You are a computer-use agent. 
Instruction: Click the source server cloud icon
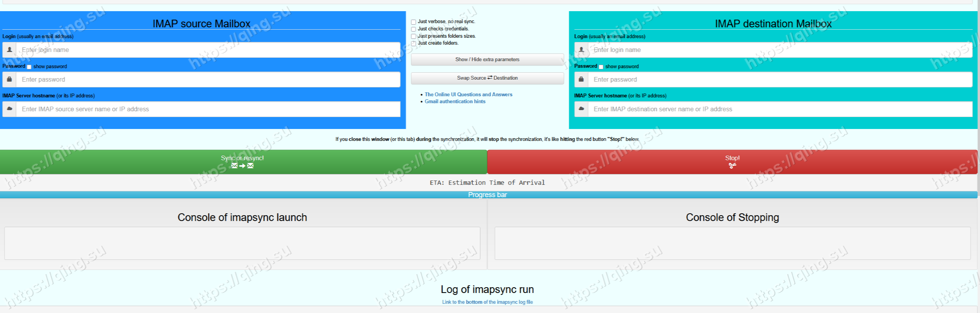[x=10, y=109]
